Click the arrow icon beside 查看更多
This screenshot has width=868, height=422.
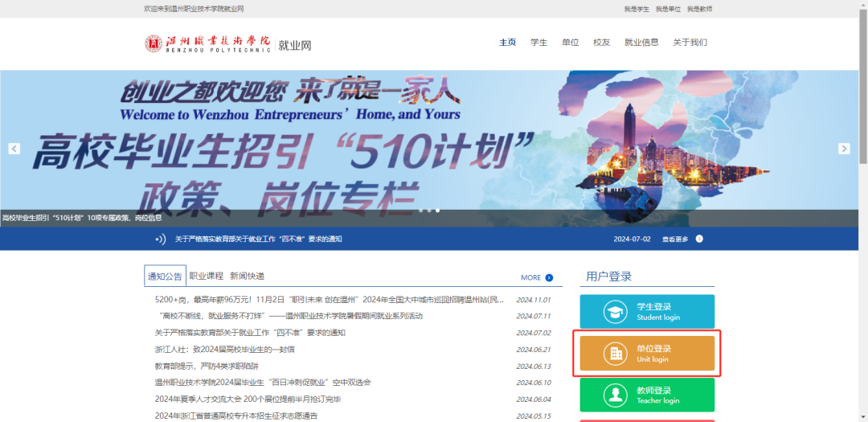click(x=699, y=239)
